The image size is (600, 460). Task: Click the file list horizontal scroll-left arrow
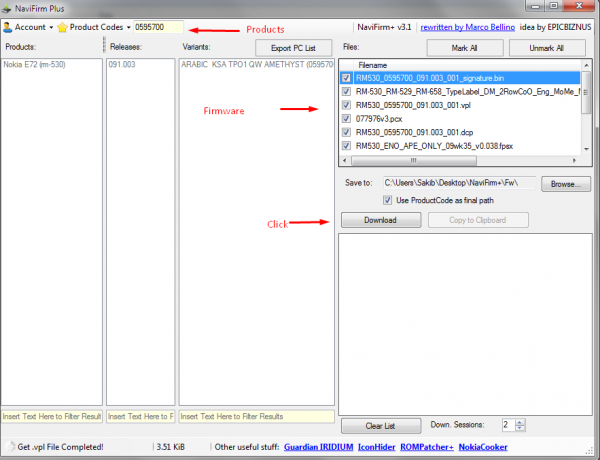[x=345, y=160]
